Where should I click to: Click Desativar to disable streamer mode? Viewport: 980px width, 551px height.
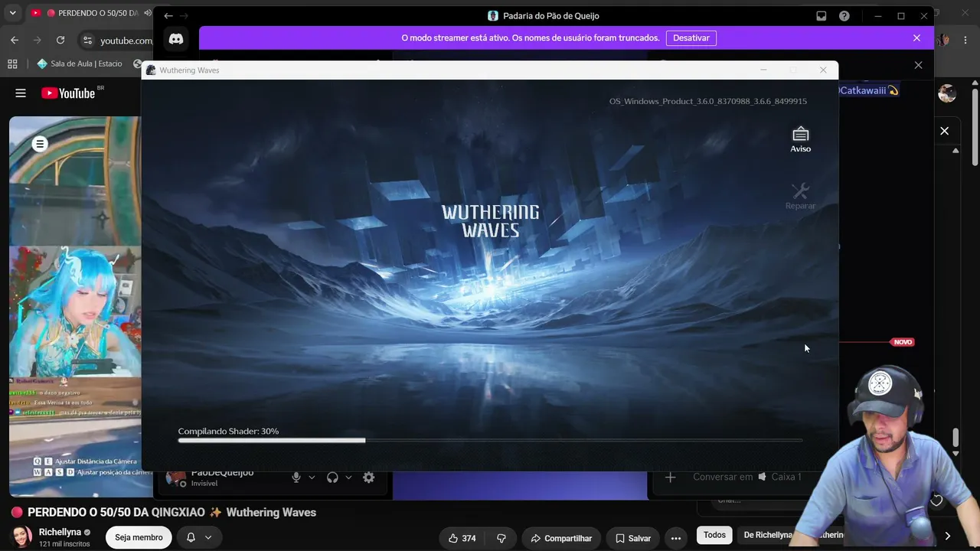coord(691,37)
